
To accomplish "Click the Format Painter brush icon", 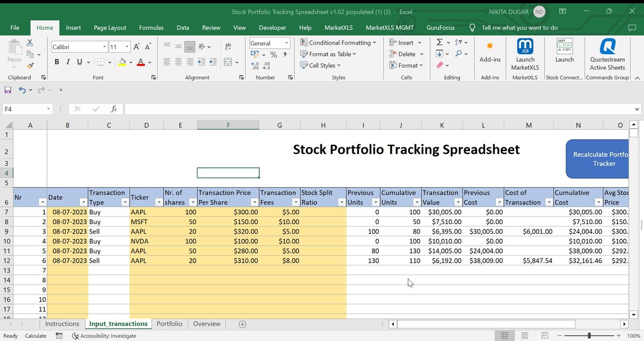I will click(30, 65).
